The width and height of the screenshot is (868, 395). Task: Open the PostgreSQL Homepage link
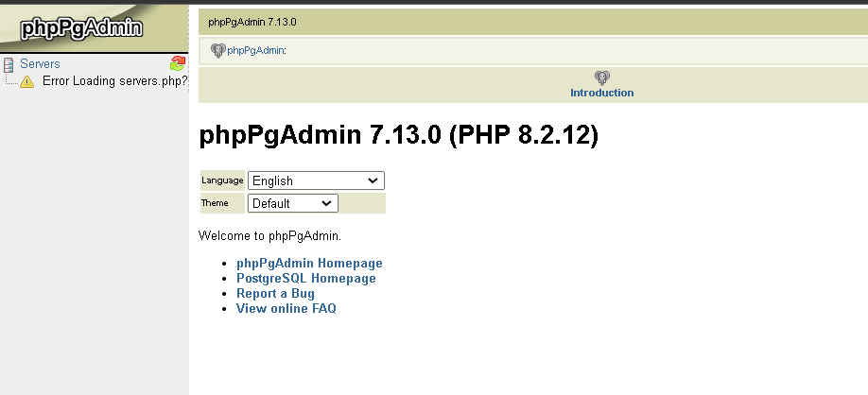click(x=306, y=278)
